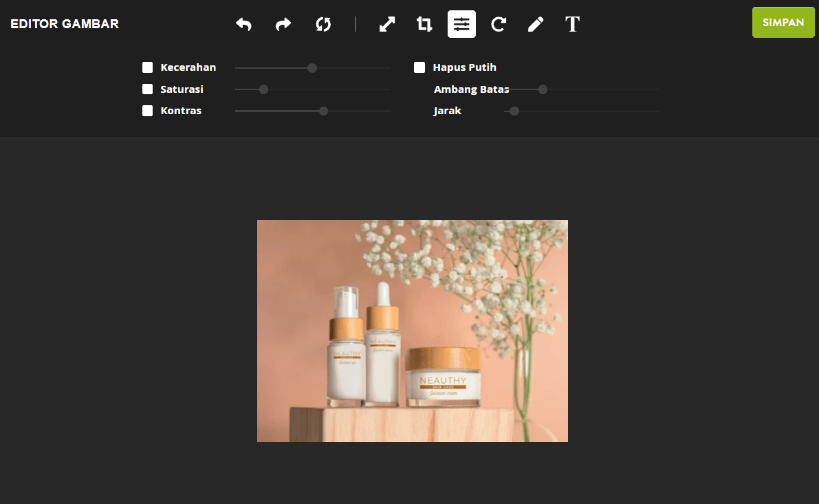Click the Kontras slider handle
Image resolution: width=819 pixels, height=504 pixels.
[323, 110]
